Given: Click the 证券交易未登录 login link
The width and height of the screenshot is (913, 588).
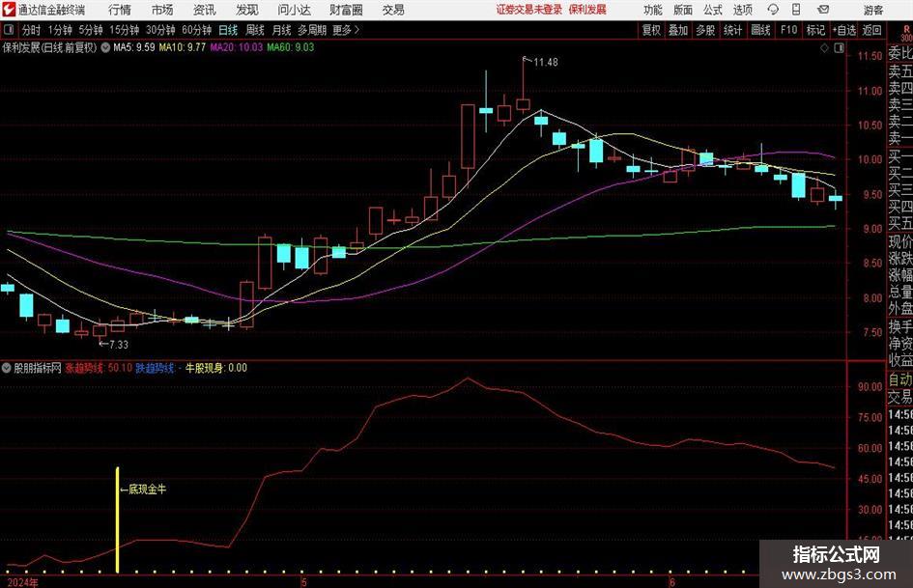Looking at the screenshot, I should tap(529, 10).
